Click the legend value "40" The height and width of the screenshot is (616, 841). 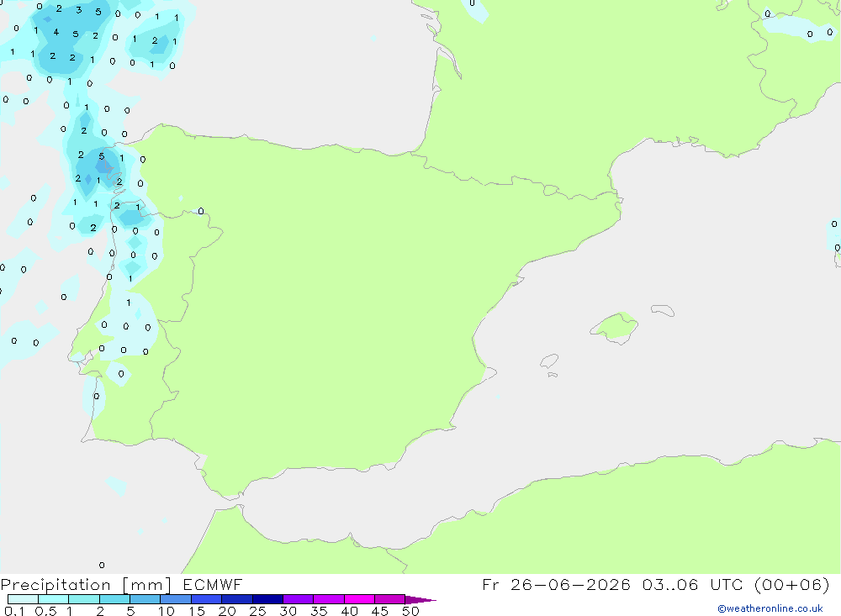(x=350, y=611)
